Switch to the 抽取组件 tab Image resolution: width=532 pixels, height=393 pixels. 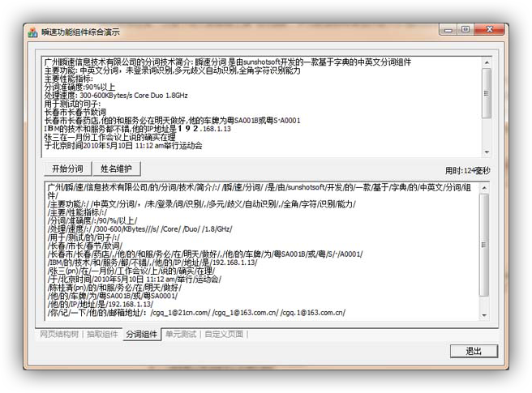tap(102, 334)
